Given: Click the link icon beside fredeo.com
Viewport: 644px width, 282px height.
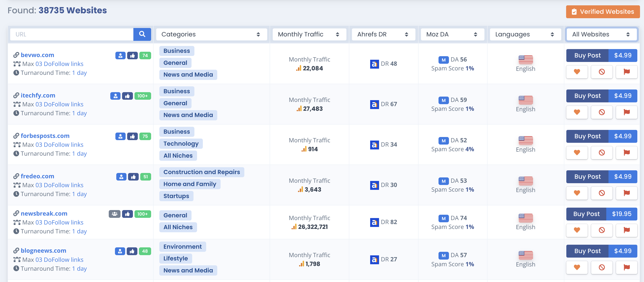Looking at the screenshot, I should (16, 176).
